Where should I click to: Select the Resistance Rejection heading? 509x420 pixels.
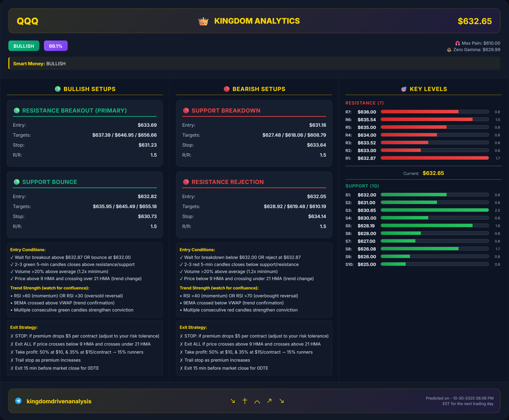pyautogui.click(x=228, y=182)
